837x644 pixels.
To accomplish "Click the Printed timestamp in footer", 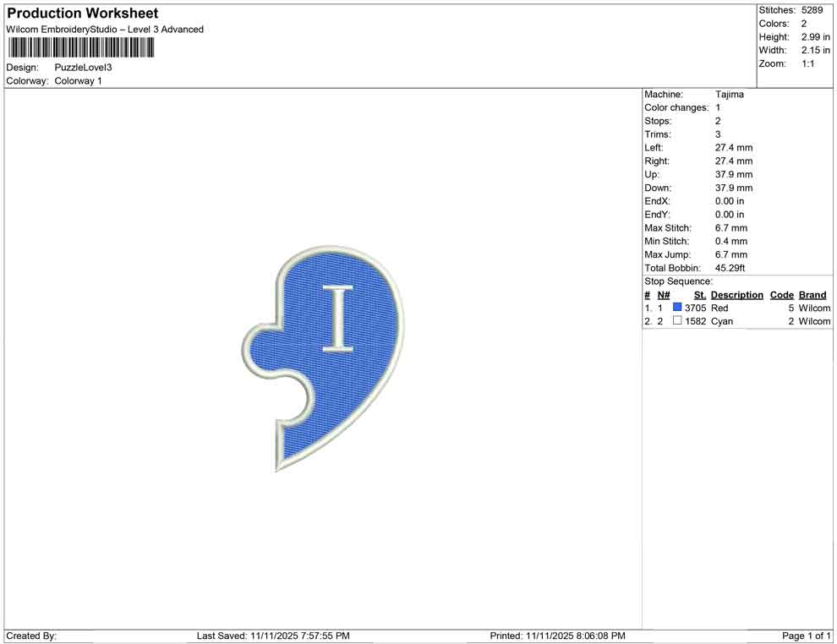I will pos(557,636).
